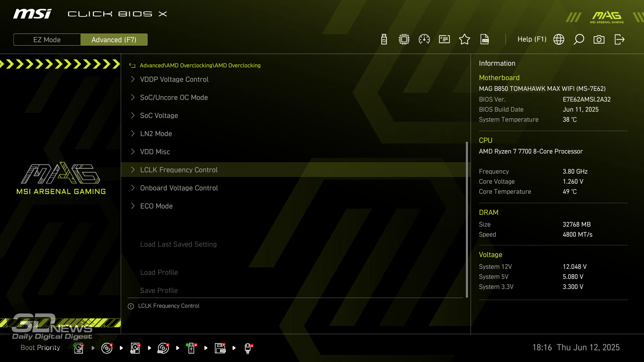This screenshot has width=644, height=362.
Task: Expand LCLK Frequency Control submenu
Action: (x=295, y=170)
